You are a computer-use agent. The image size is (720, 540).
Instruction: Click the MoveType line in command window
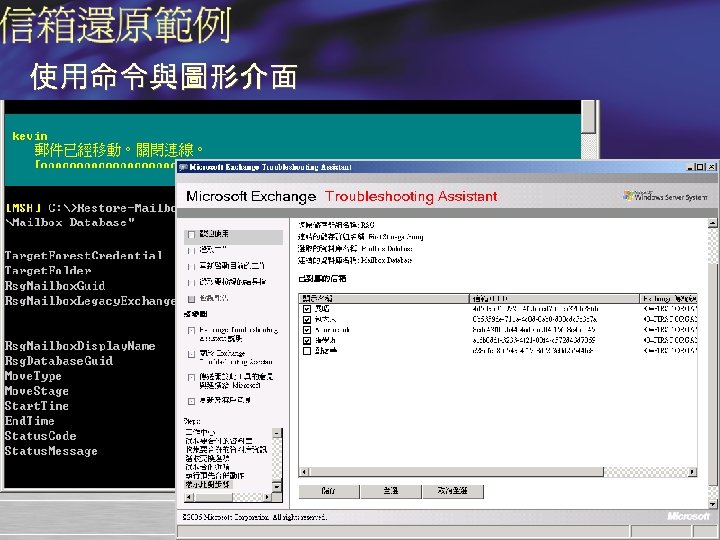[x=33, y=376]
